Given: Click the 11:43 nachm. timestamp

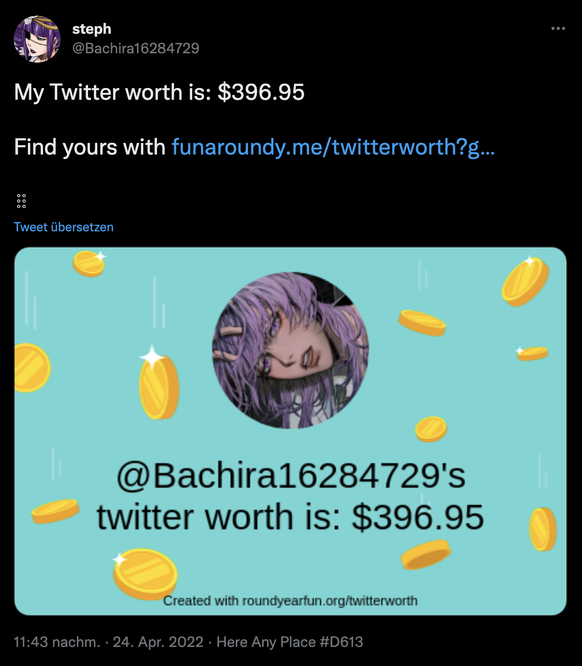Looking at the screenshot, I should 57,641.
